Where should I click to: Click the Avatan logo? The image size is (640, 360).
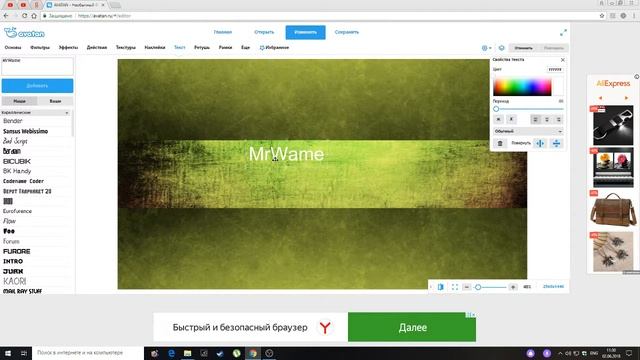[24, 33]
